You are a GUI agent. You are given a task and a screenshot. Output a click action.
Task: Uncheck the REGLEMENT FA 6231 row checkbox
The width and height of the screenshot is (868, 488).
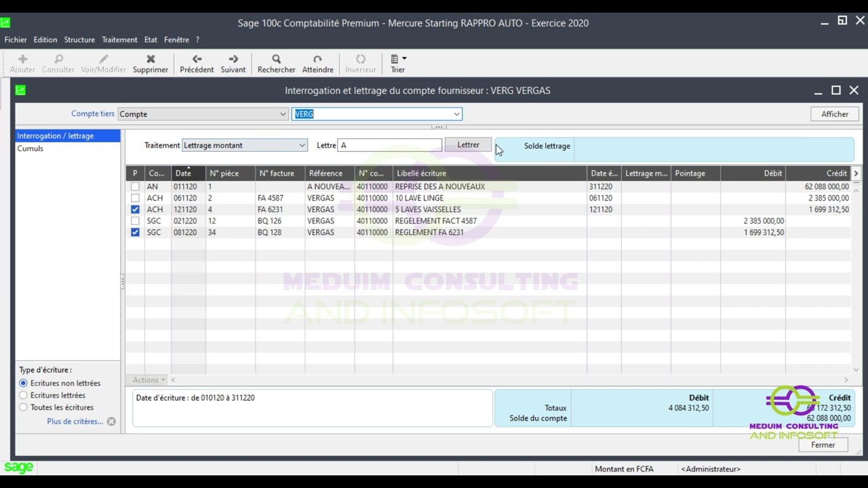pos(135,232)
